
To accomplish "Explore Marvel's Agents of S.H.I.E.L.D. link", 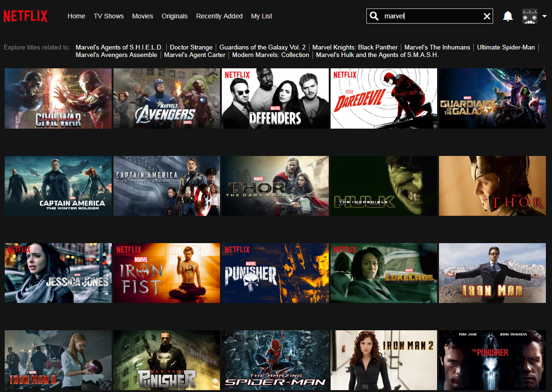I will point(119,47).
